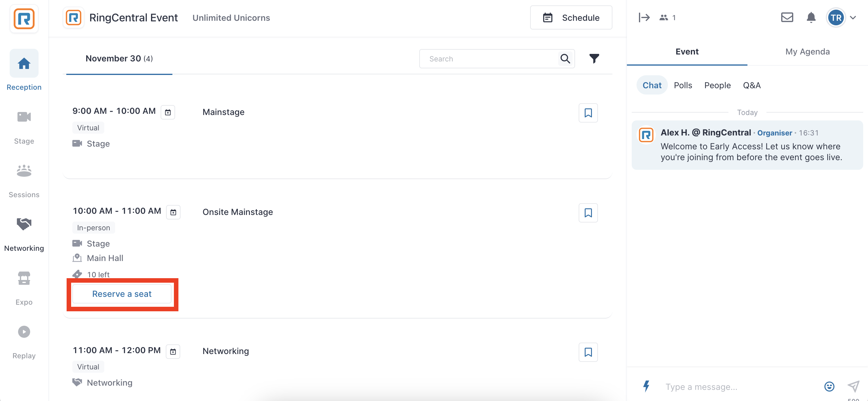Click the In-person tag on Onsite Mainstage
The image size is (868, 401).
(x=94, y=228)
